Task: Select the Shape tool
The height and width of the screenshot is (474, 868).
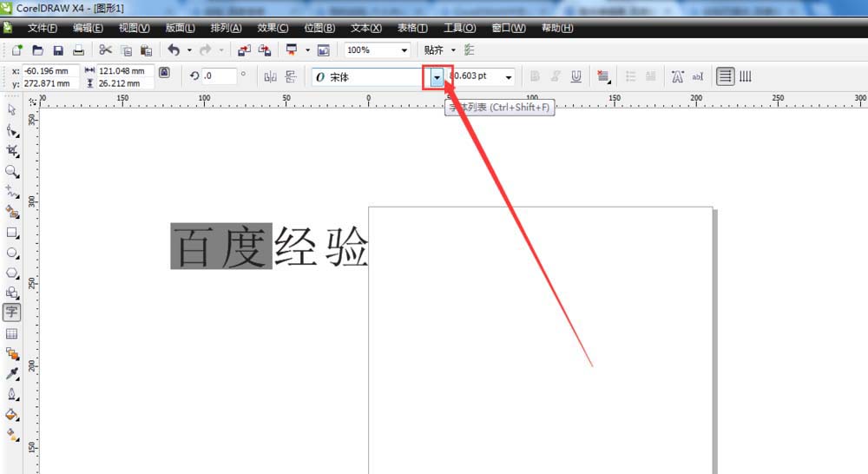Action: [11, 131]
